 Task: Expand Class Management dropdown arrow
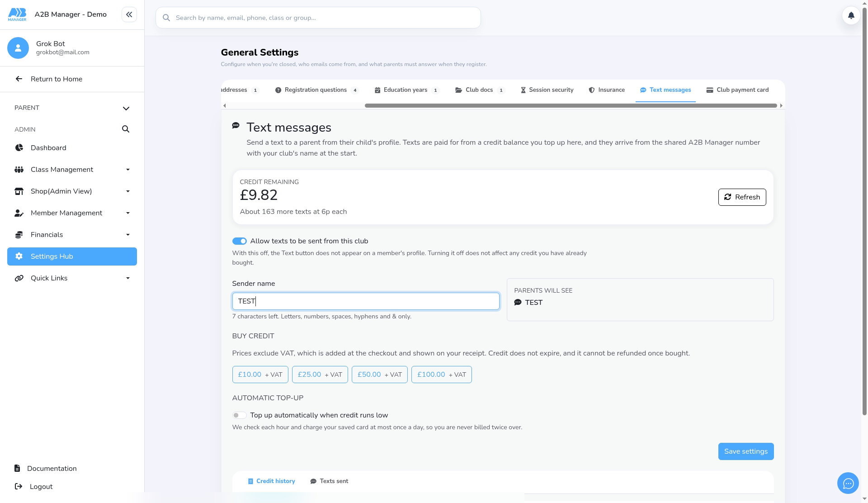click(x=128, y=170)
